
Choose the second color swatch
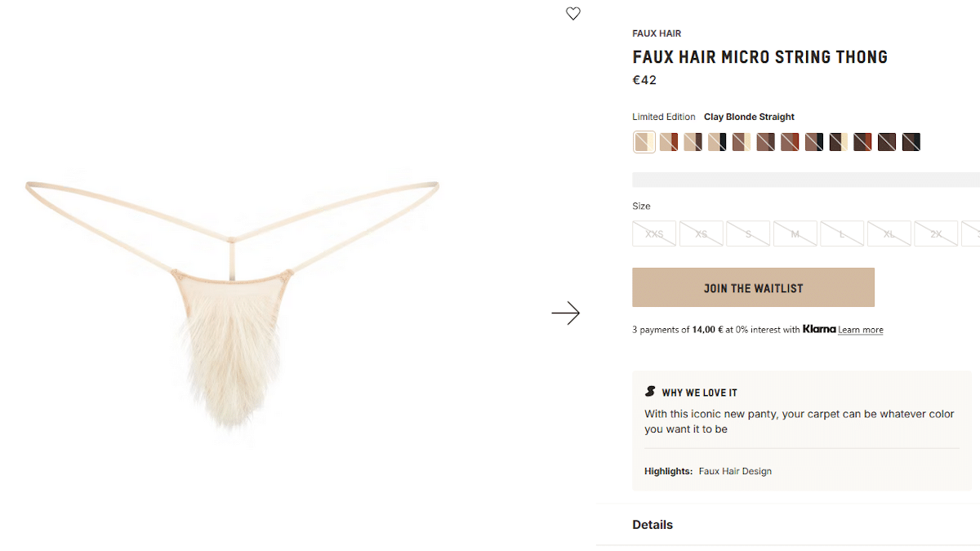tap(669, 142)
